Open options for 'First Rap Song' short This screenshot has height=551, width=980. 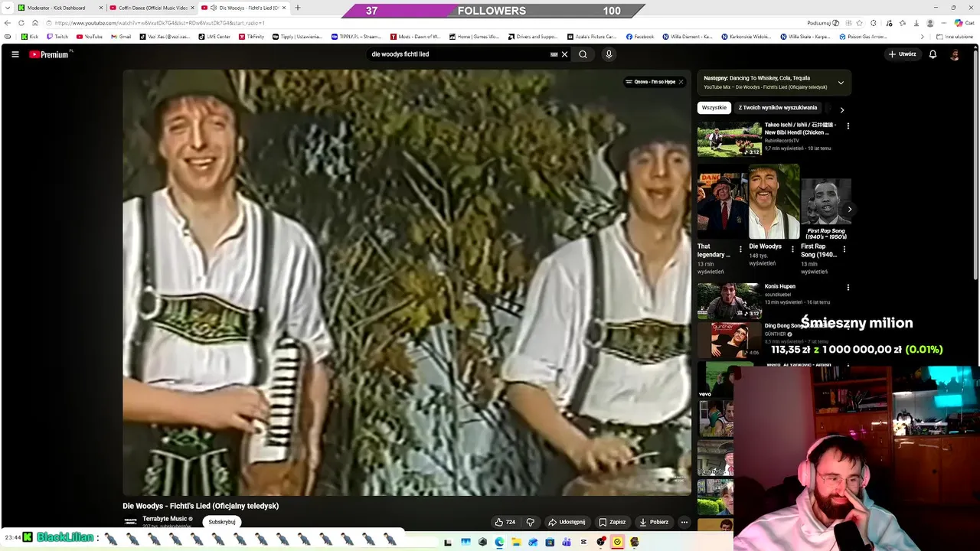coord(844,249)
